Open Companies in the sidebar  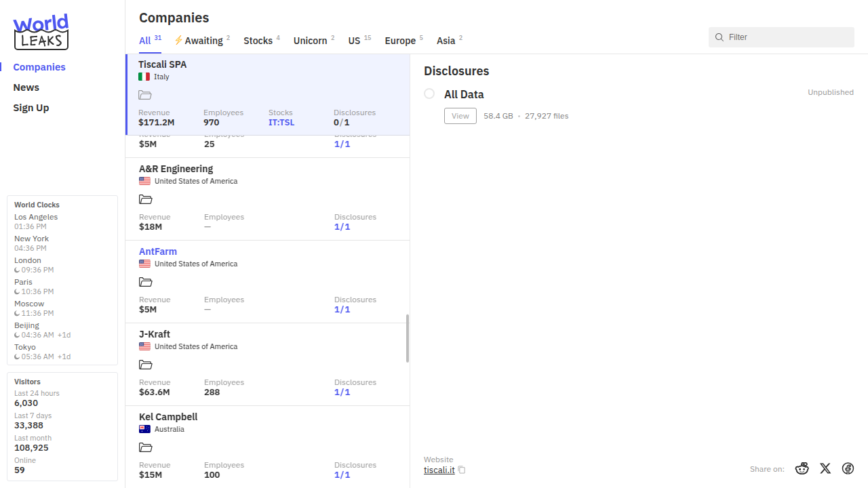39,67
